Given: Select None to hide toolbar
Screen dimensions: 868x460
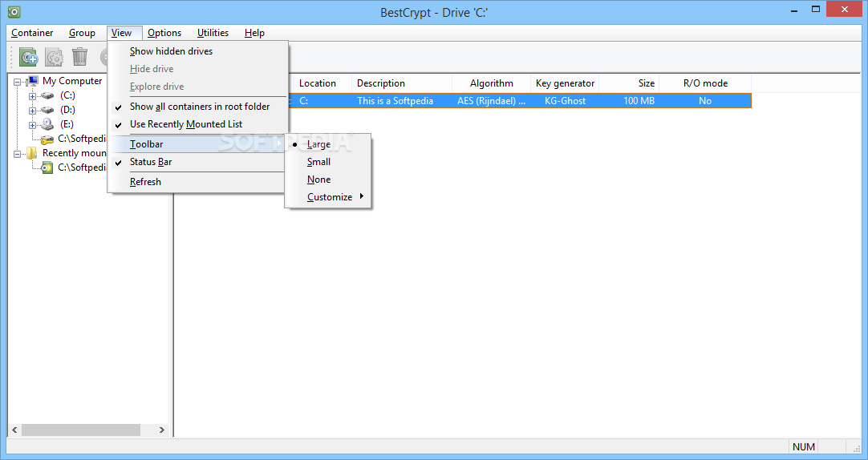Looking at the screenshot, I should tap(328, 180).
